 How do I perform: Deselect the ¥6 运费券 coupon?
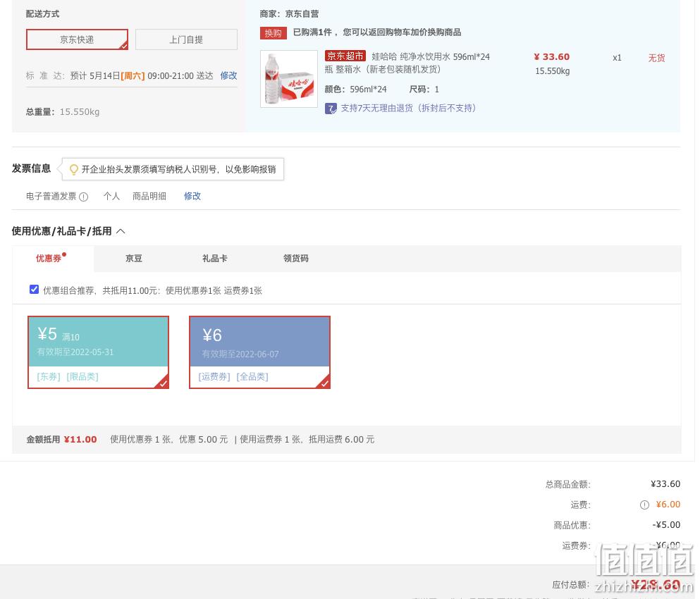[x=260, y=352]
